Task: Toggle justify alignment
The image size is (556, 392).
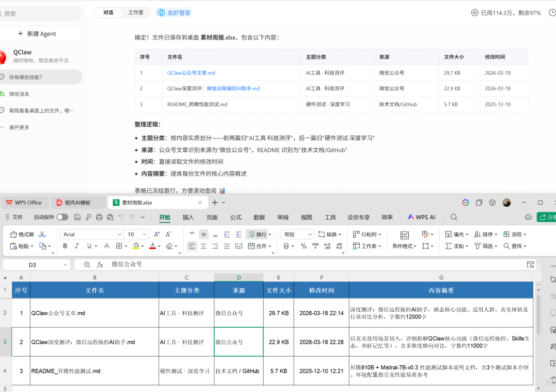Action: click(227, 246)
